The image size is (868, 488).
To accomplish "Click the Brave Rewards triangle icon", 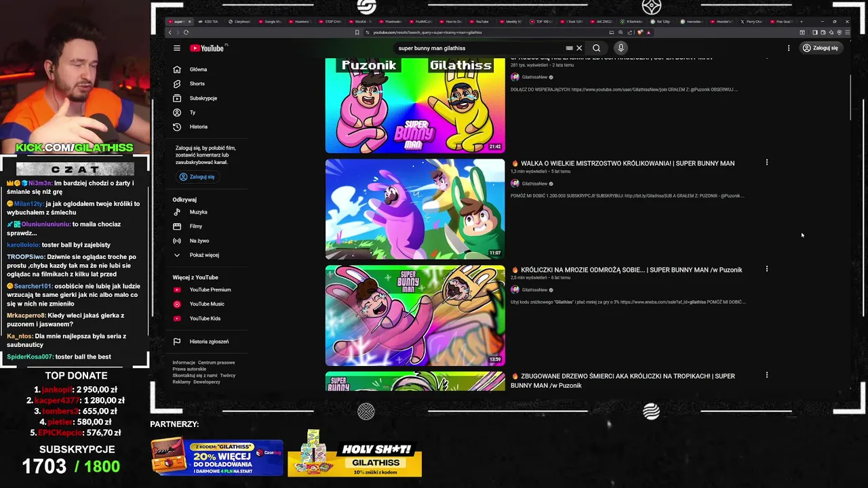I will [x=648, y=32].
